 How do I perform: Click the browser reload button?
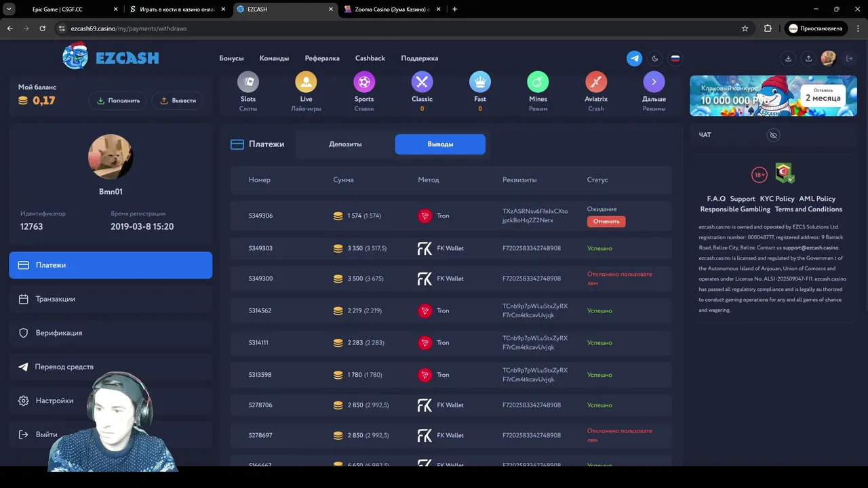42,28
